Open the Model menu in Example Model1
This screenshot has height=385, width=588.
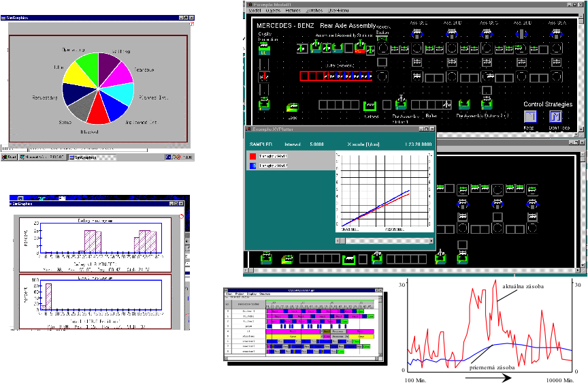(255, 10)
